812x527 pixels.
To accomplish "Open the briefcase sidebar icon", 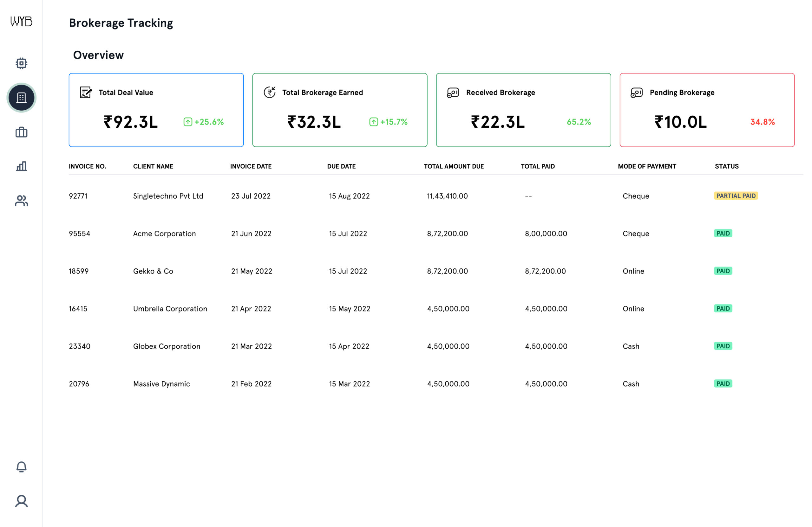I will (21, 132).
